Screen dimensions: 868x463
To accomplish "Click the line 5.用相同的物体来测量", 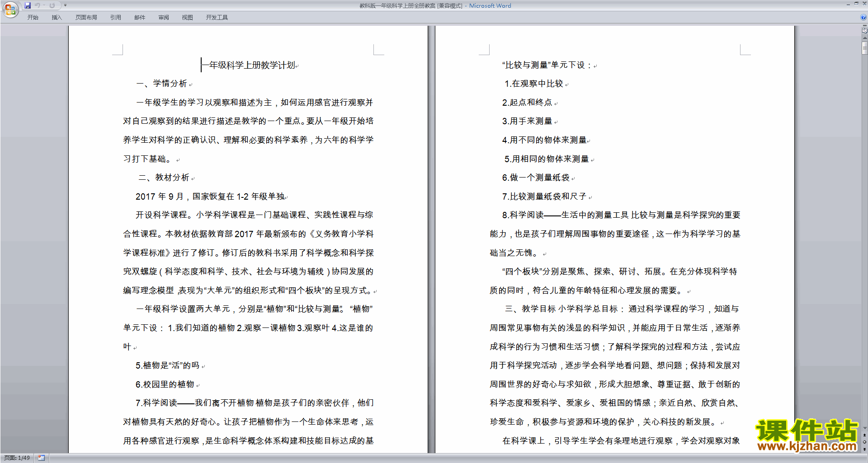I will point(547,159).
